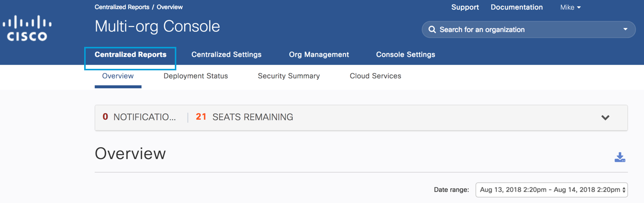Open the Mike user menu
Image resolution: width=644 pixels, height=203 pixels.
[x=570, y=7]
